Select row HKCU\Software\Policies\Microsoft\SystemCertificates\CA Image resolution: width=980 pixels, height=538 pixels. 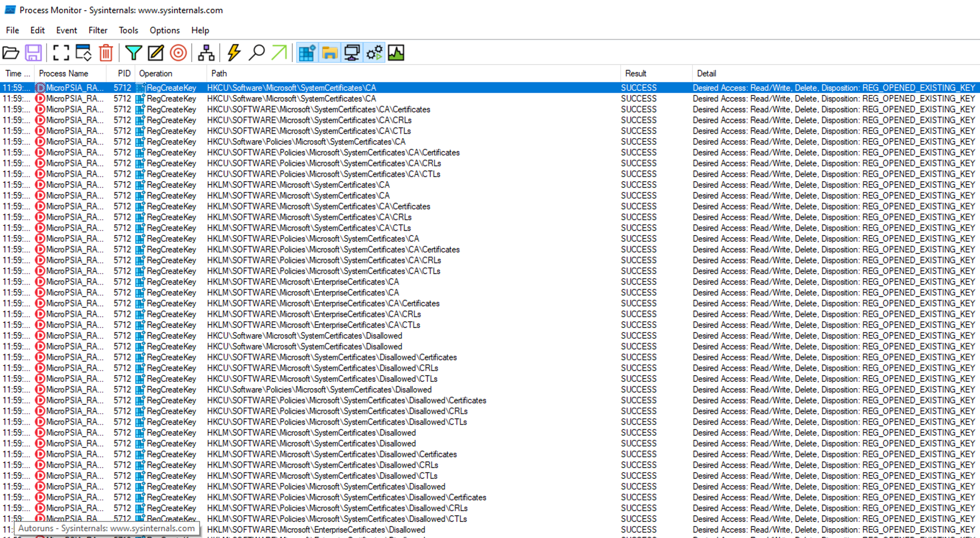point(490,142)
